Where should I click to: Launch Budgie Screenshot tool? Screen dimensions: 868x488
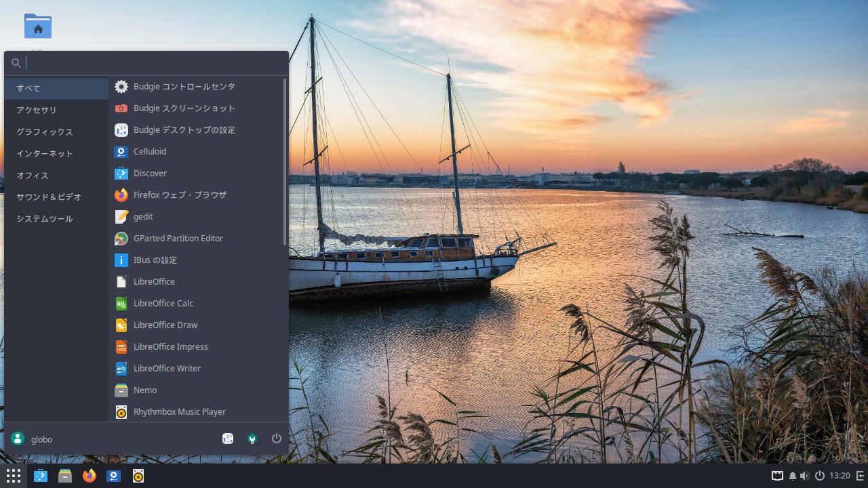184,108
